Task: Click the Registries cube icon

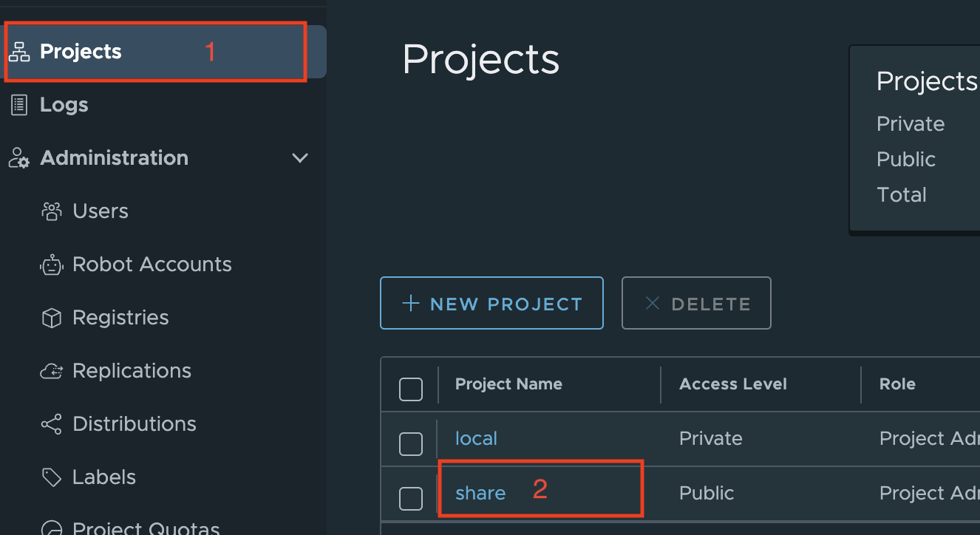Action: click(52, 318)
